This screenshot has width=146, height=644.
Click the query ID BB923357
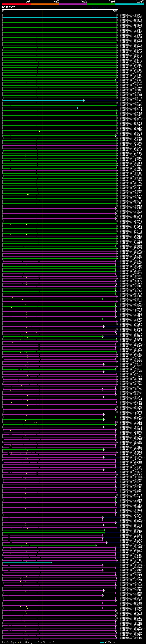8,7
